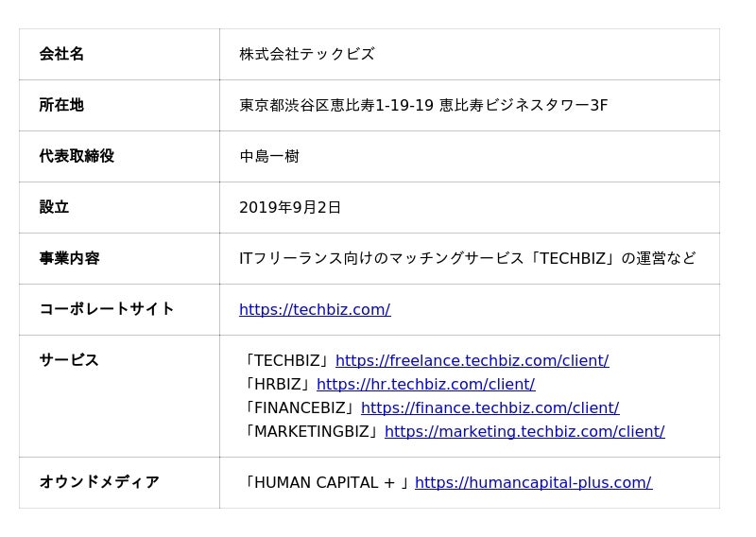756x537 pixels.
Task: Click the founding date 2019年9月2日
Action: click(290, 208)
